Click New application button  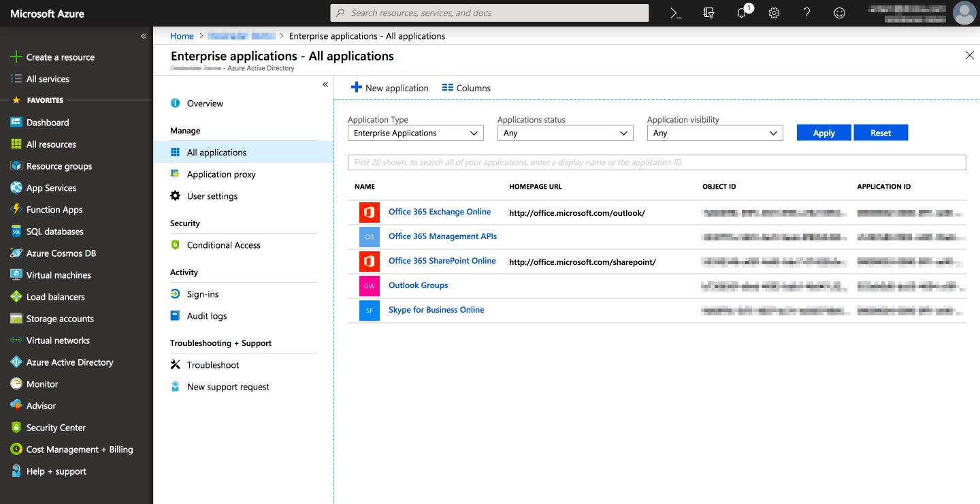pos(389,88)
